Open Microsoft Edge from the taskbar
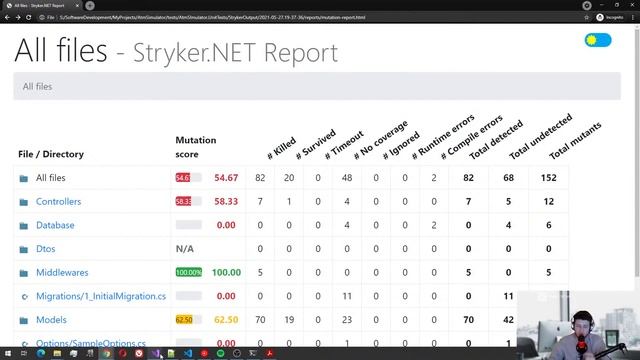The width and height of the screenshot is (640, 360). (x=41, y=353)
